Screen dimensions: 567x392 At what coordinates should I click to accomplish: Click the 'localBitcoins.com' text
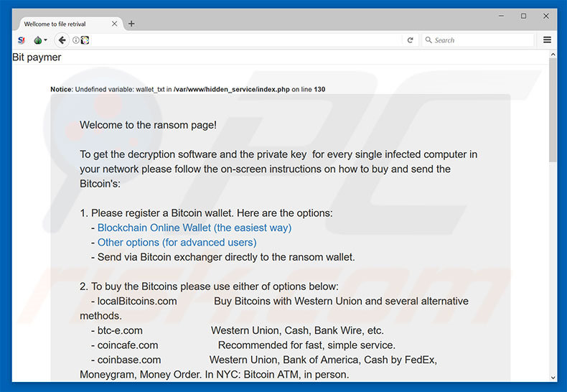coord(136,301)
